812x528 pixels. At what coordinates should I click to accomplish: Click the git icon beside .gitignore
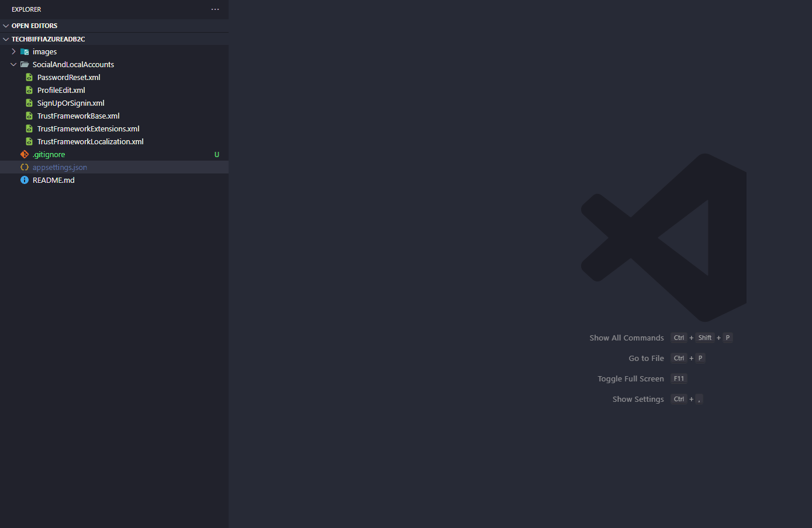pyautogui.click(x=25, y=155)
